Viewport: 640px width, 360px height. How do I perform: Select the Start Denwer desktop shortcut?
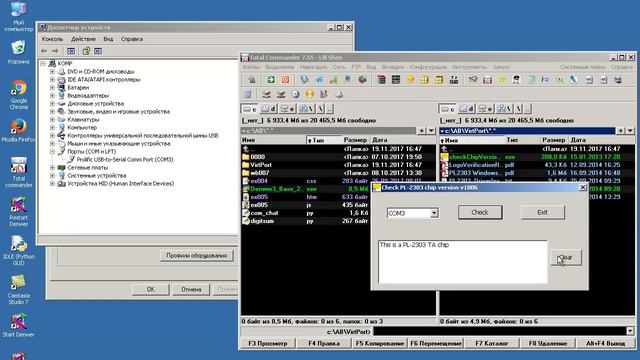tap(18, 325)
